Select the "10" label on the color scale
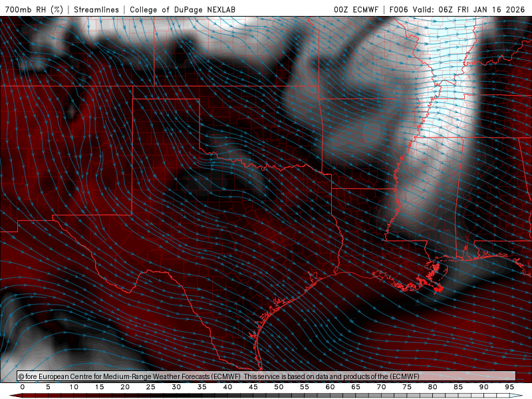The width and height of the screenshot is (532, 399). [x=74, y=387]
